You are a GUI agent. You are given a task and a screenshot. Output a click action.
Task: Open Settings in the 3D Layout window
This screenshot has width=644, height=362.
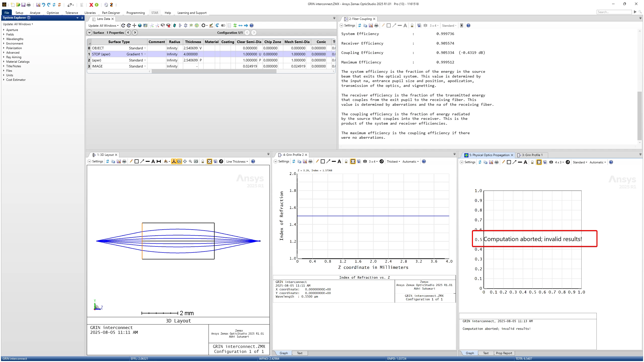(x=95, y=161)
